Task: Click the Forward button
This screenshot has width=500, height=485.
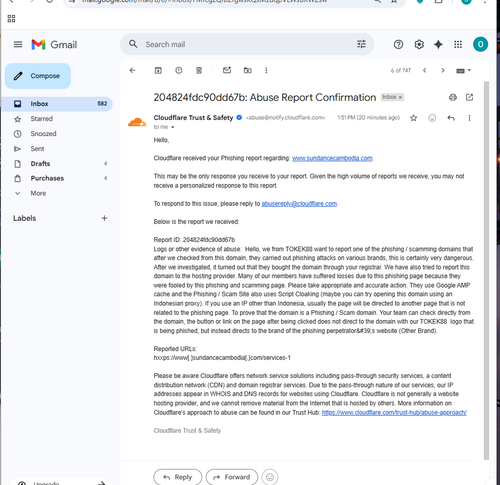Action: pyautogui.click(x=232, y=477)
